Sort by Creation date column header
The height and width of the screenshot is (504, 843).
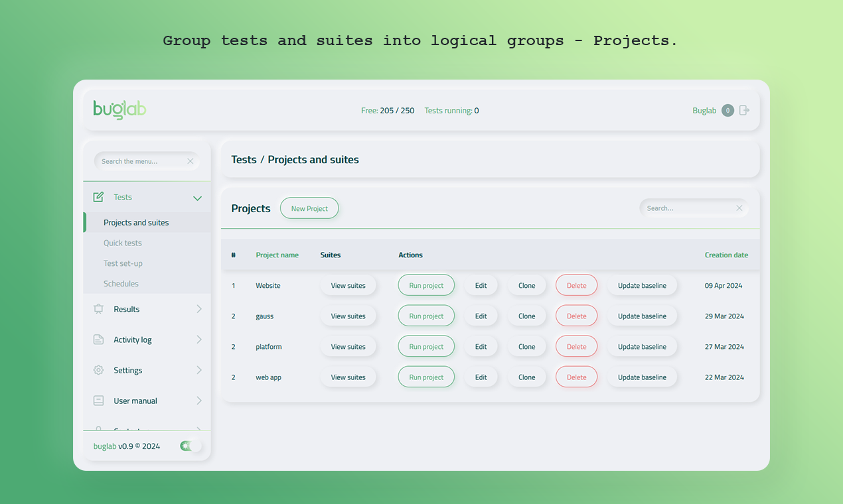point(726,255)
